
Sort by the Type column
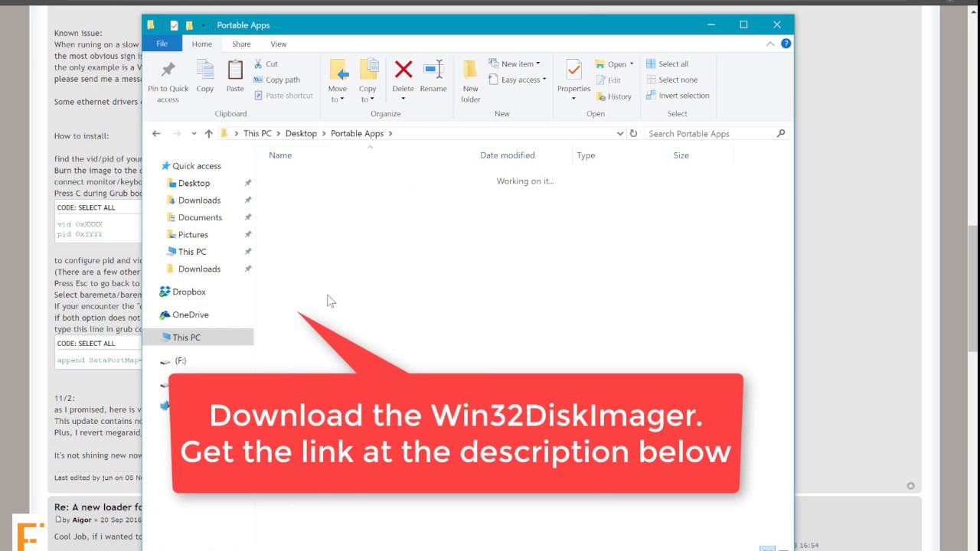click(586, 155)
